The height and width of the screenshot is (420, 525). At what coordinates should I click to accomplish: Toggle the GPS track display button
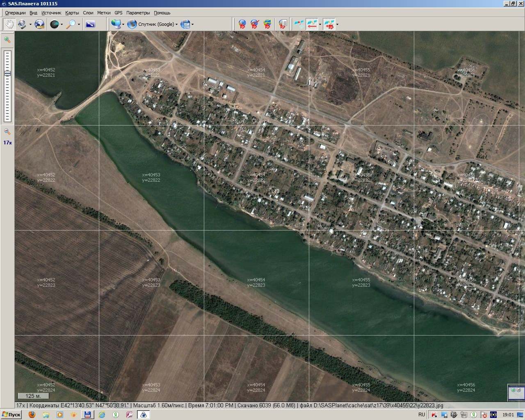pyautogui.click(x=313, y=24)
